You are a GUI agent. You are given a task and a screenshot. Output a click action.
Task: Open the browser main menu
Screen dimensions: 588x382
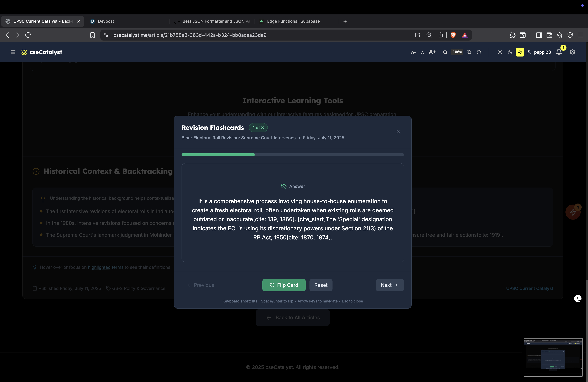[x=580, y=35]
